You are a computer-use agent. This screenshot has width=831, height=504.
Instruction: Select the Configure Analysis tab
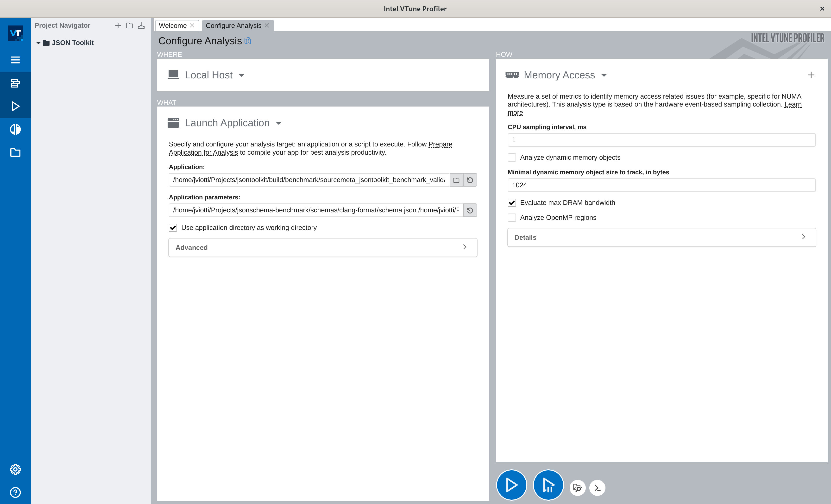point(233,26)
